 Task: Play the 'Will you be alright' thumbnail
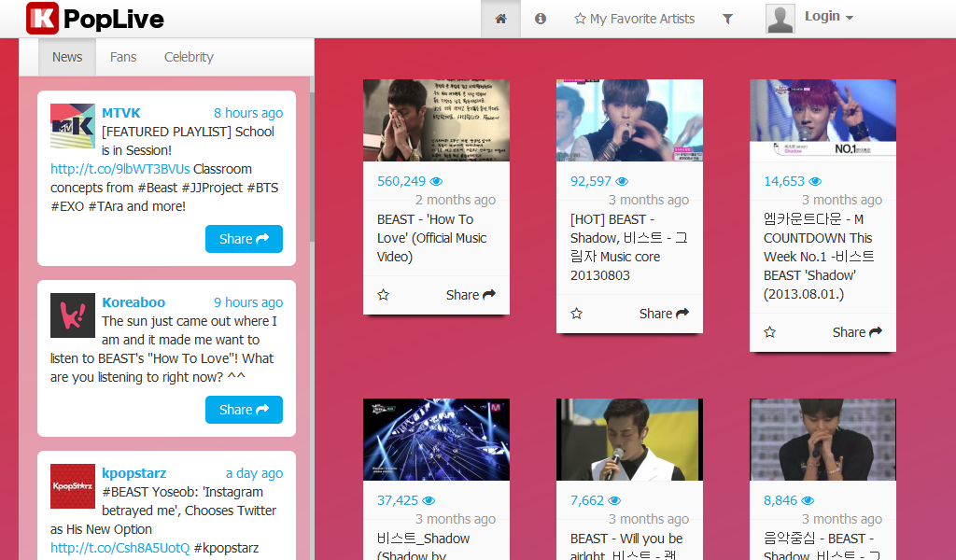630,440
